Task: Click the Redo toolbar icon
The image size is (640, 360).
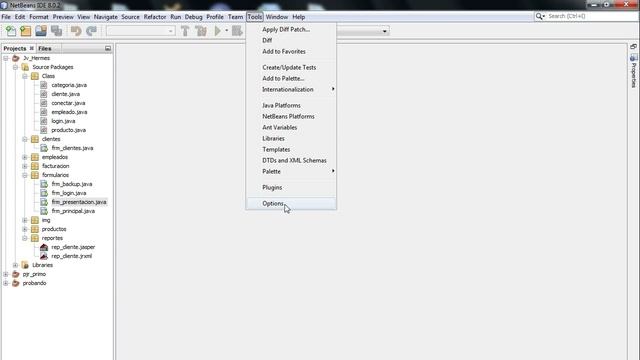Action: point(91,31)
